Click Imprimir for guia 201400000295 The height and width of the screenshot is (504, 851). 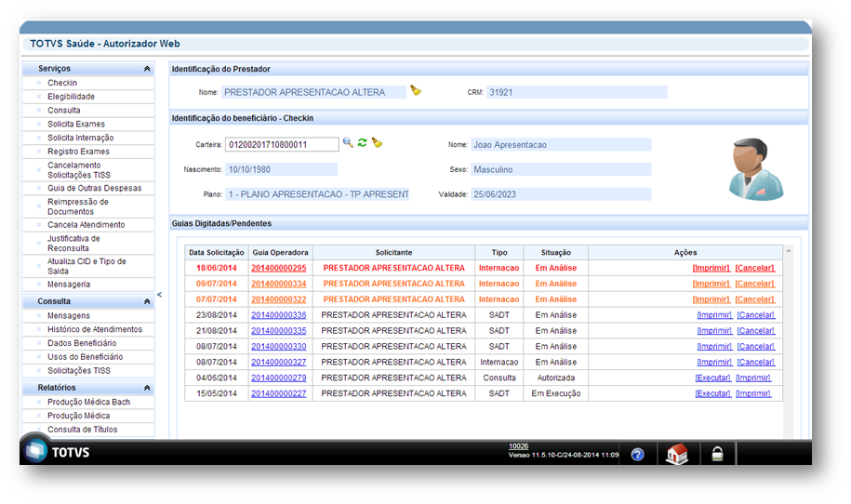(x=711, y=268)
